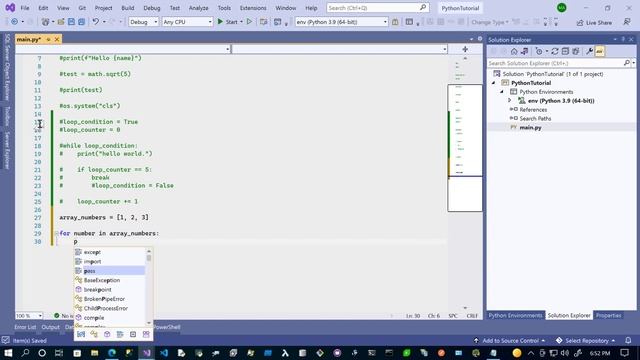Click the Save icon in the toolbar
The width and height of the screenshot is (640, 360).
(71, 22)
